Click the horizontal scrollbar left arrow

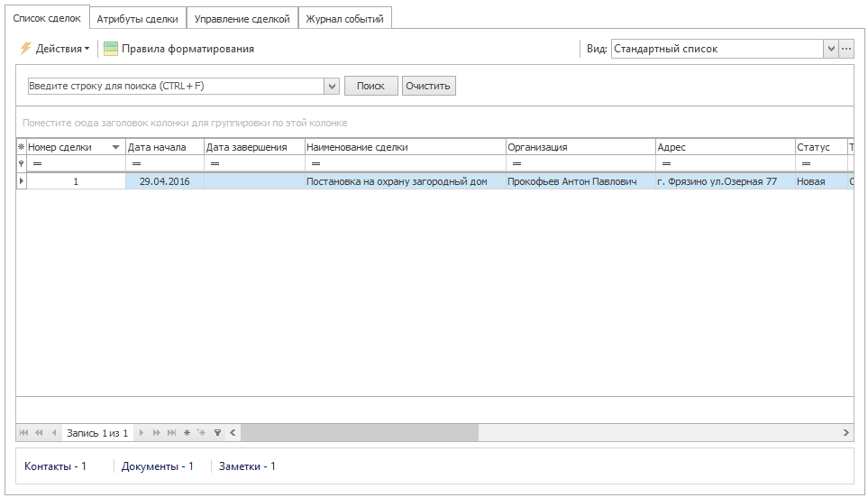coord(233,433)
